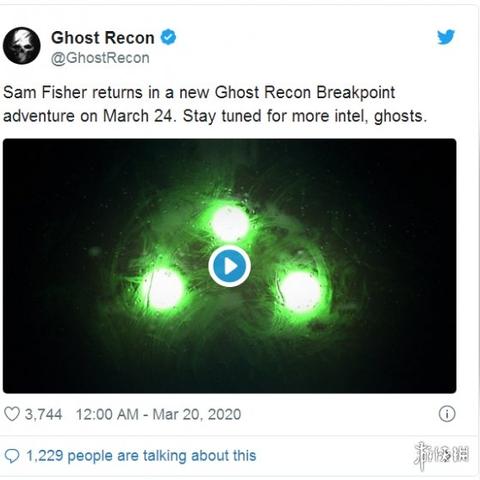480x480 pixels.
Task: Open the Twitter bird logo
Action: point(446,37)
